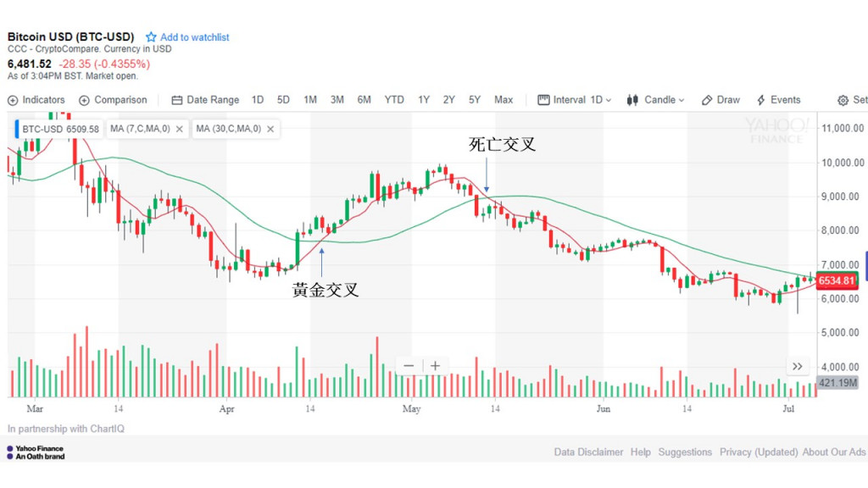Screen dimensions: 868x488
Task: Select the YTD range
Action: (x=394, y=100)
